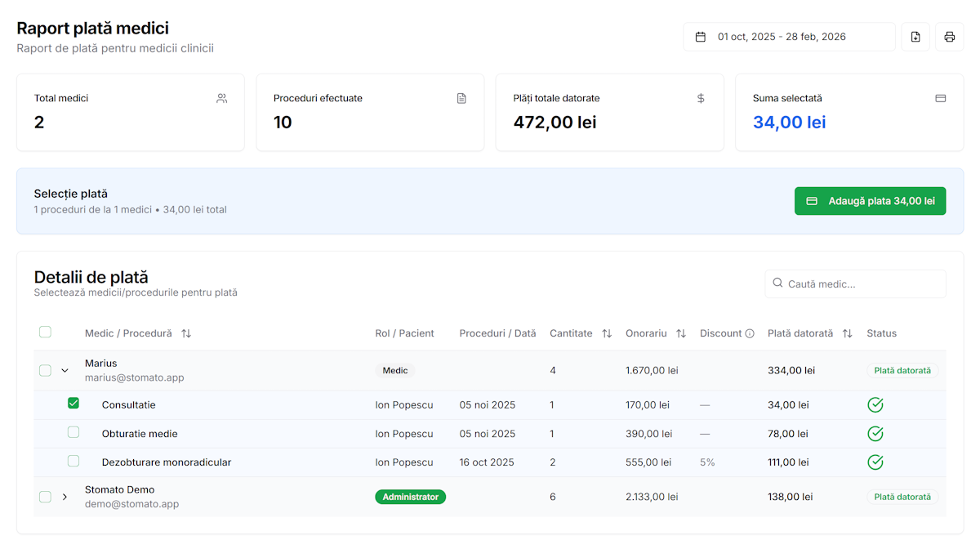Select the checkbox for Stomato Demo
Screen dimensions: 980x558
point(46,497)
